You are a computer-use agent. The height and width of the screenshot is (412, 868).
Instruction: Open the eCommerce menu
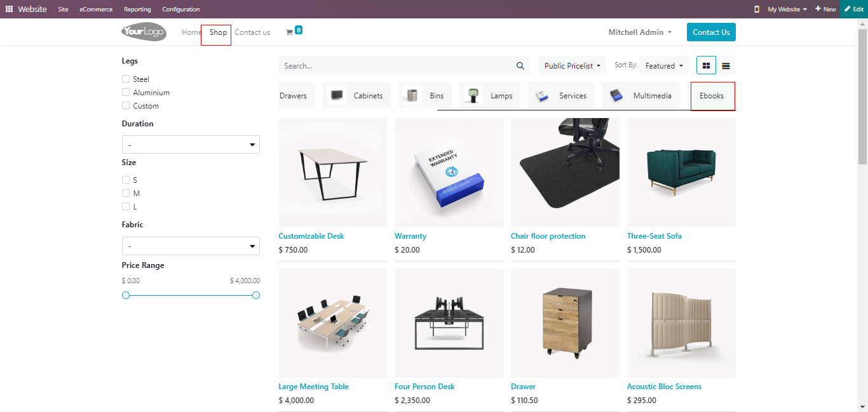(96, 10)
